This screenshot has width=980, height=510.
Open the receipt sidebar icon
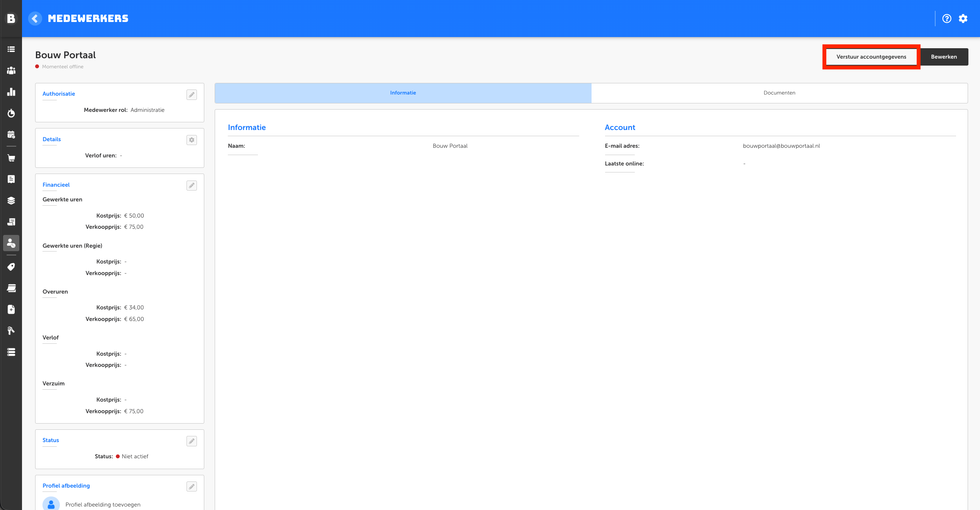(11, 179)
